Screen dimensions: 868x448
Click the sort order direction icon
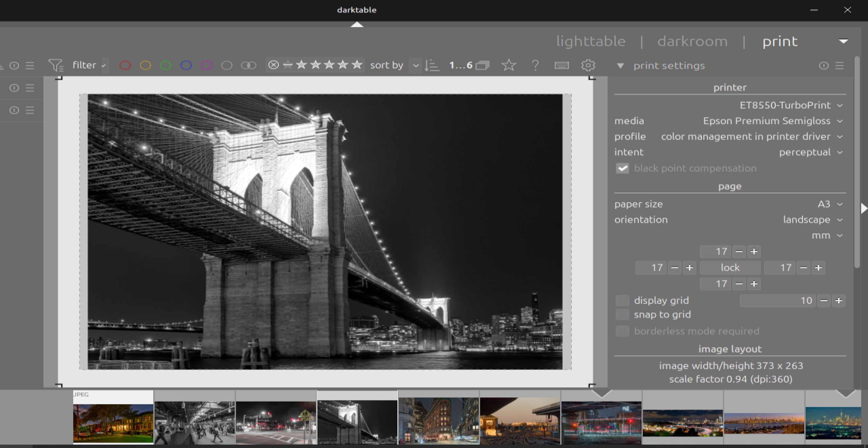pos(432,65)
